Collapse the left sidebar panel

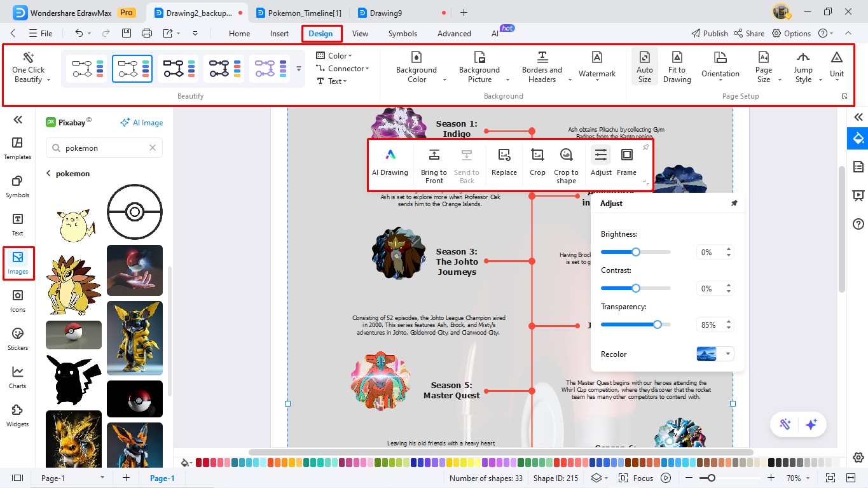[x=18, y=120]
